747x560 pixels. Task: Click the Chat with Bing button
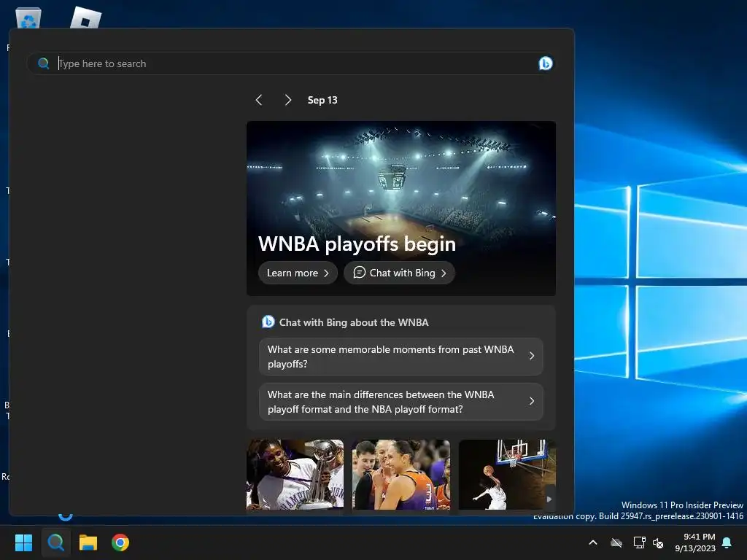399,273
